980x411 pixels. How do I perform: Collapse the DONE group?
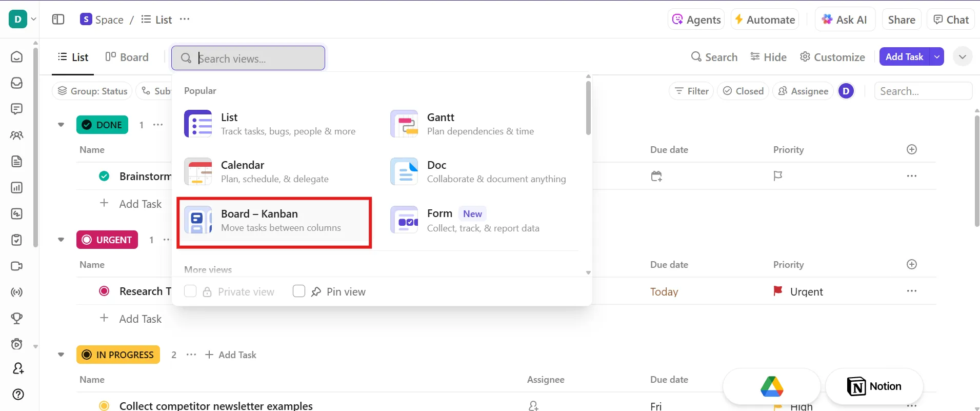pos(61,125)
